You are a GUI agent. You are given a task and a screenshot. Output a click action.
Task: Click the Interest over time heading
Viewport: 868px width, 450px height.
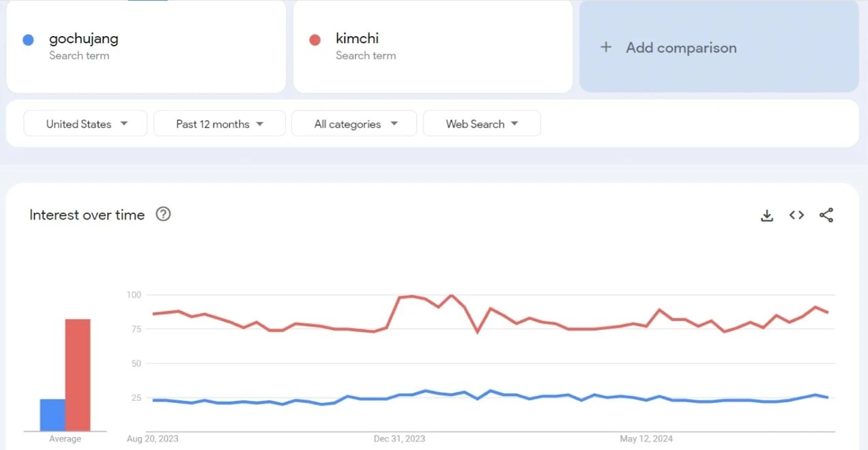click(x=87, y=215)
